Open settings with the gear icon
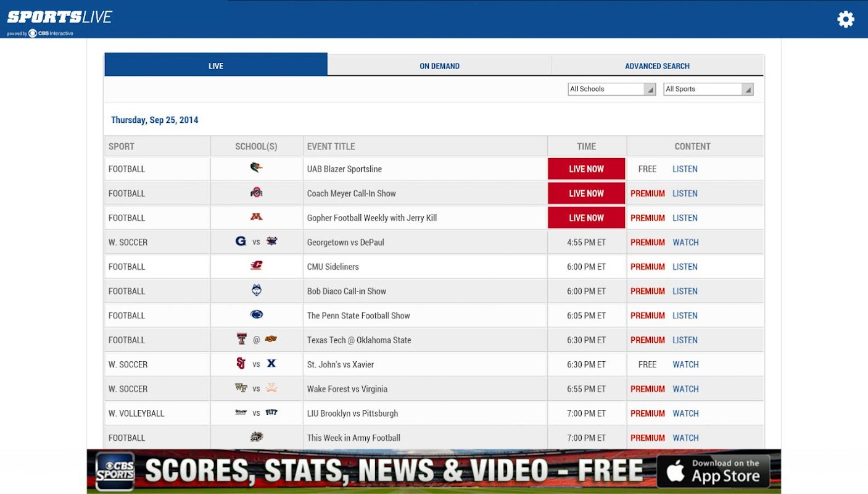The height and width of the screenshot is (494, 868). click(845, 19)
